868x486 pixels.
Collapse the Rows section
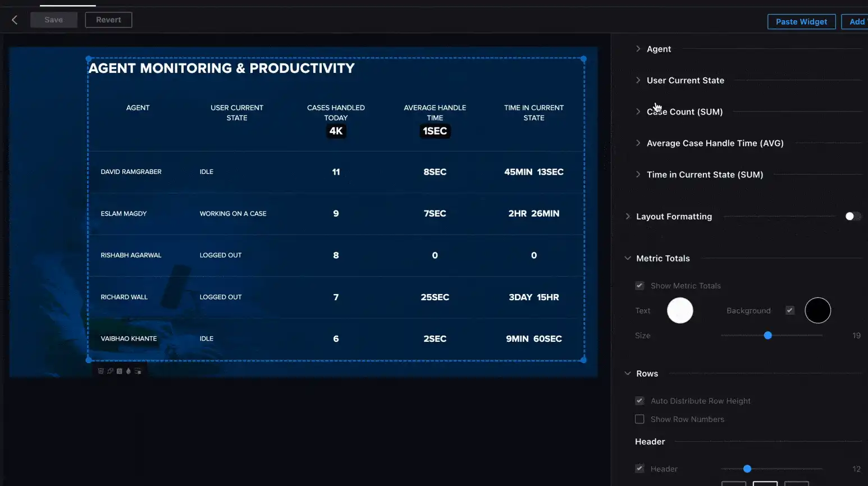(628, 374)
